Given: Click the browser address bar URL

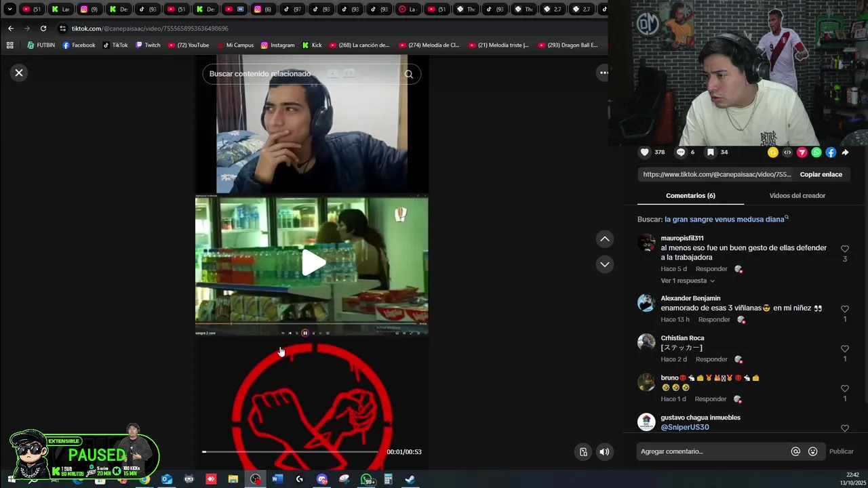Looking at the screenshot, I should tap(150, 28).
